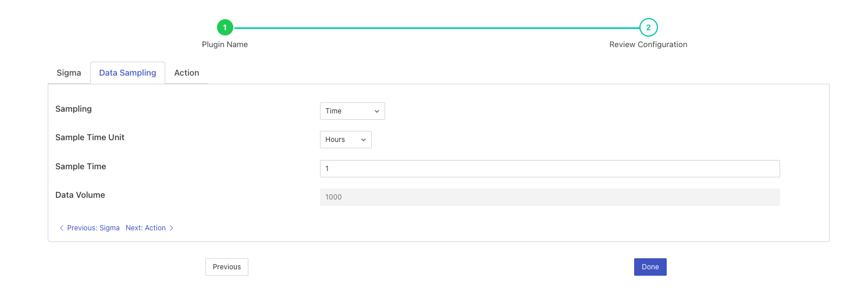This screenshot has width=868, height=292.
Task: Open the Sampling dropdown set to Time
Action: tap(351, 111)
